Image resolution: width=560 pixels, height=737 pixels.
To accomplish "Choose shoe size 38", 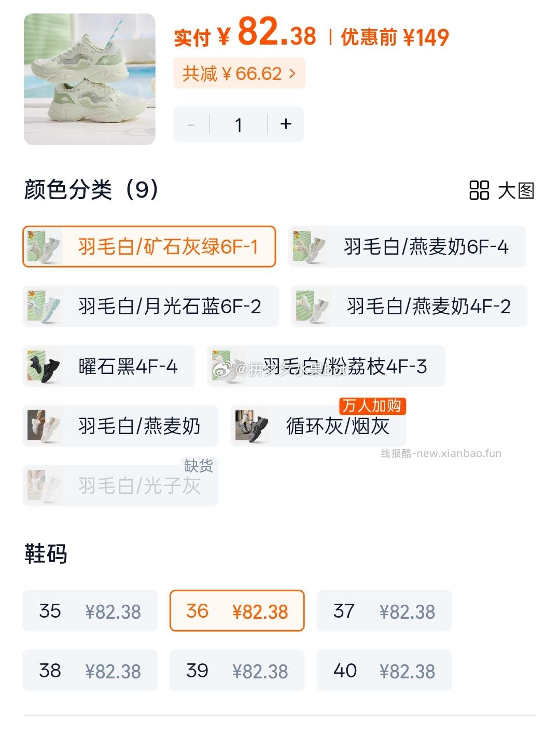I will point(90,670).
